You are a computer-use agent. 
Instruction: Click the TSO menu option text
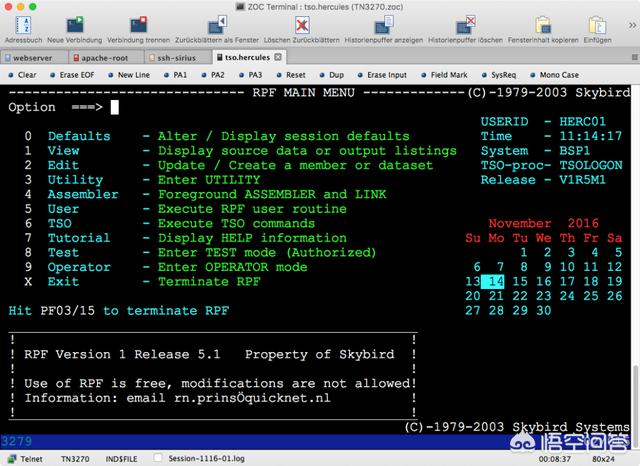(60, 223)
